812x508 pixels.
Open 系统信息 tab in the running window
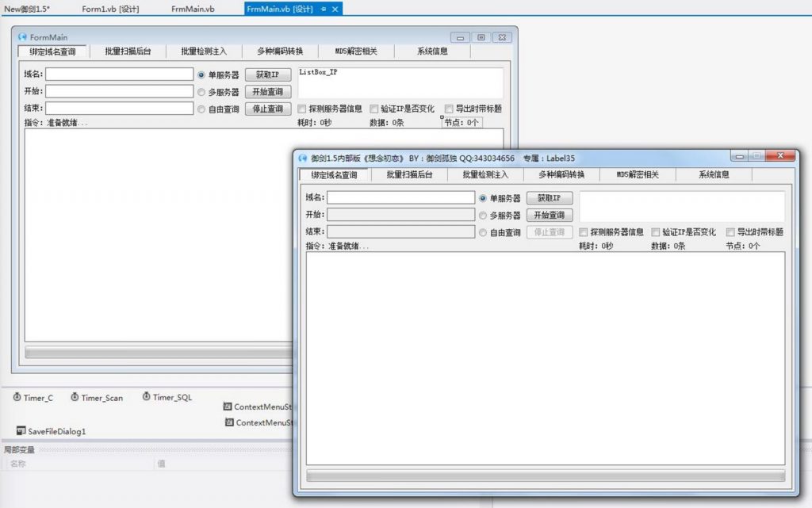(714, 175)
